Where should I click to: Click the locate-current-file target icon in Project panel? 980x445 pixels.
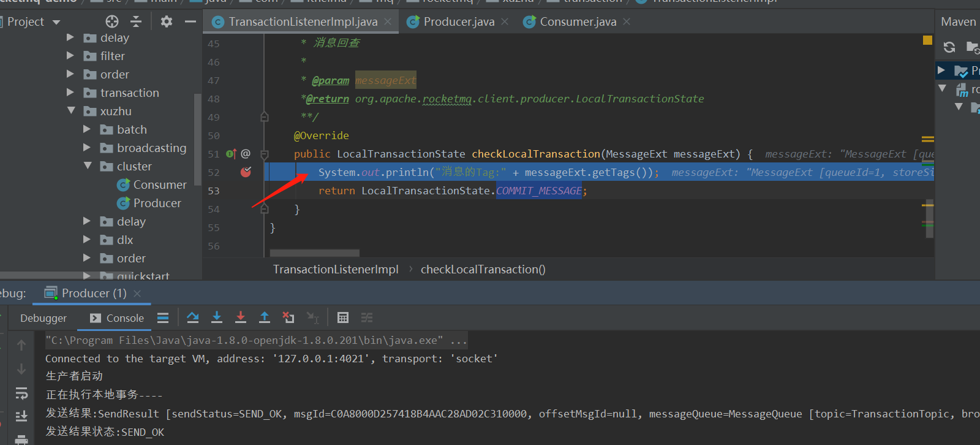pos(112,22)
